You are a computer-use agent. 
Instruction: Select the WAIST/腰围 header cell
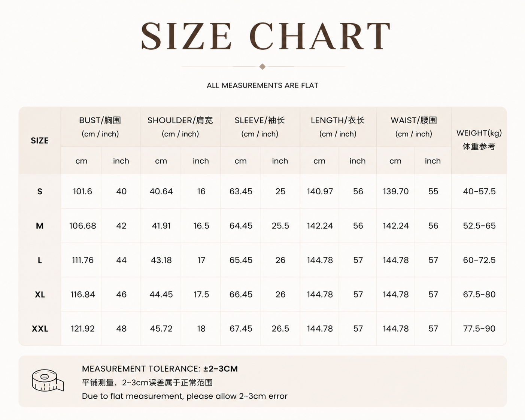click(414, 127)
